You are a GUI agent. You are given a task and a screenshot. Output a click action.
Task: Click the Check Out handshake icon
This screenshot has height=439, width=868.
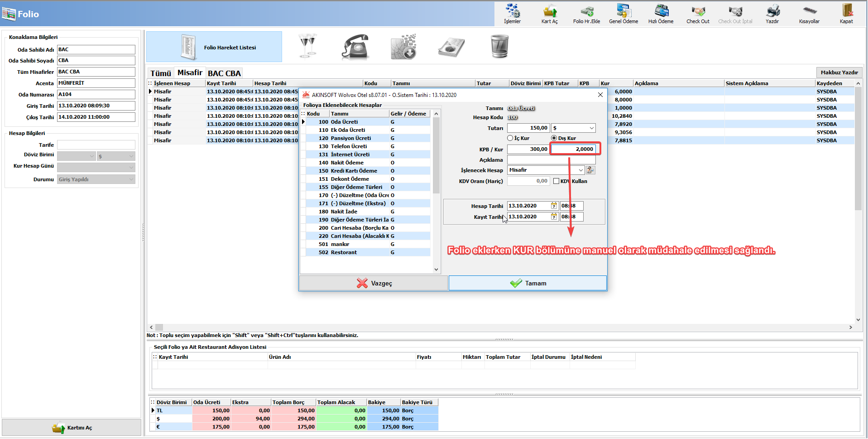pyautogui.click(x=698, y=14)
